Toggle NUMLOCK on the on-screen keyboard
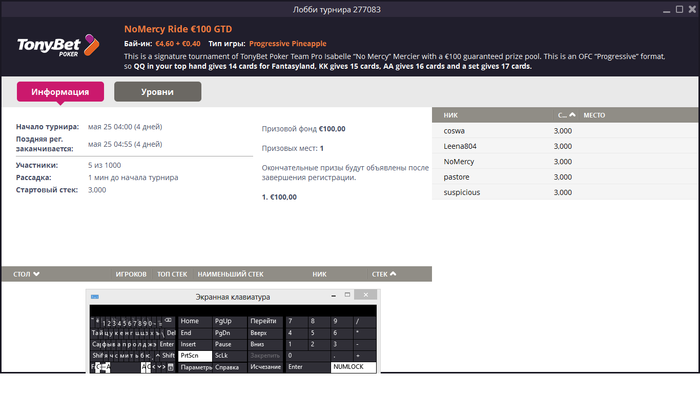Screen dimensions: 700x394 click(x=354, y=367)
